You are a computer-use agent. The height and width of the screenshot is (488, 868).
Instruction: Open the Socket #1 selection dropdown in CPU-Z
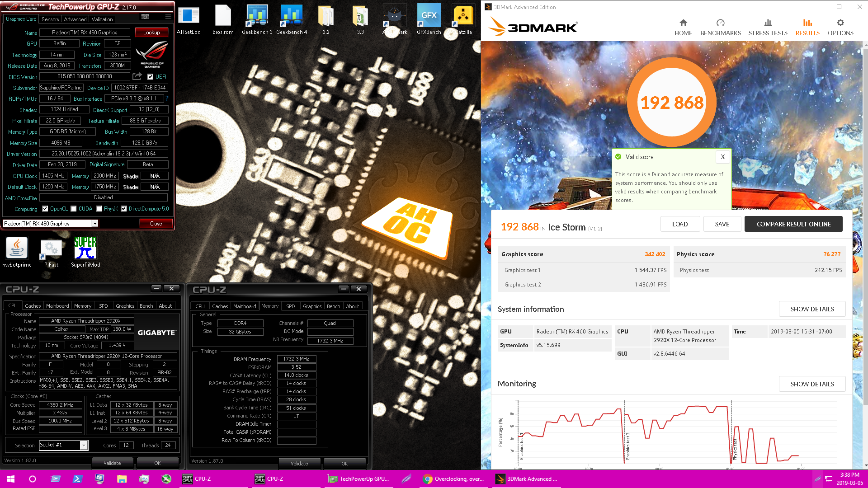84,445
